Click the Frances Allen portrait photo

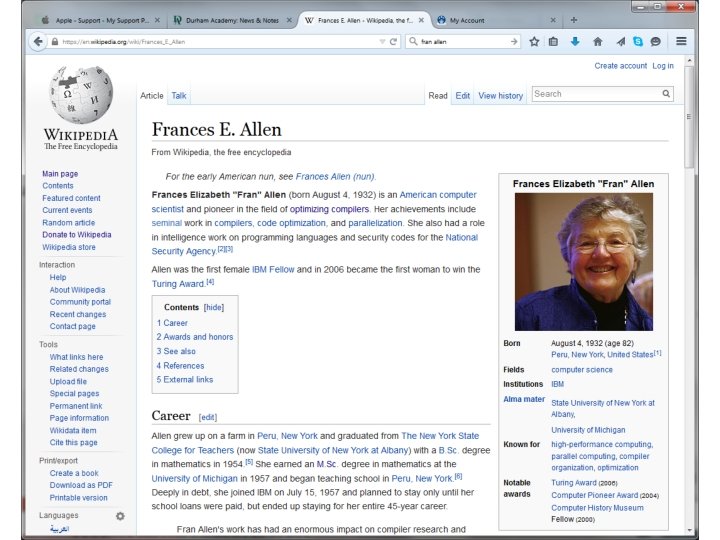point(584,262)
